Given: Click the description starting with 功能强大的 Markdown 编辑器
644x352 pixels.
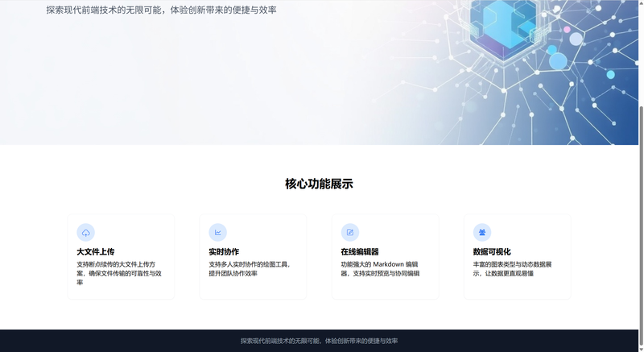Looking at the screenshot, I should pyautogui.click(x=380, y=268).
